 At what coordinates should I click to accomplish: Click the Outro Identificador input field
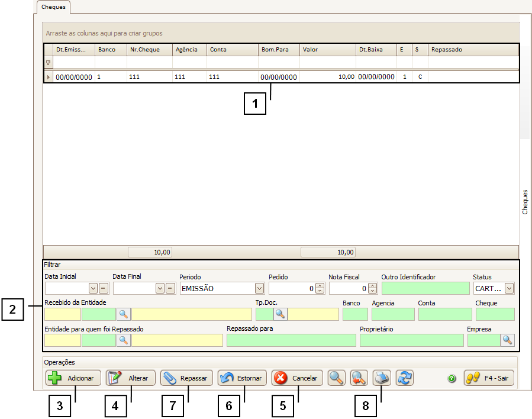click(x=425, y=288)
